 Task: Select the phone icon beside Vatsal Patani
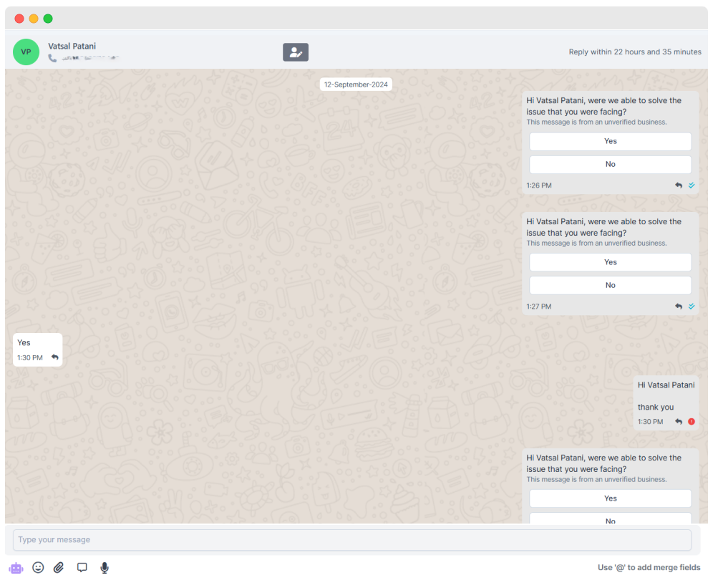tap(50, 57)
